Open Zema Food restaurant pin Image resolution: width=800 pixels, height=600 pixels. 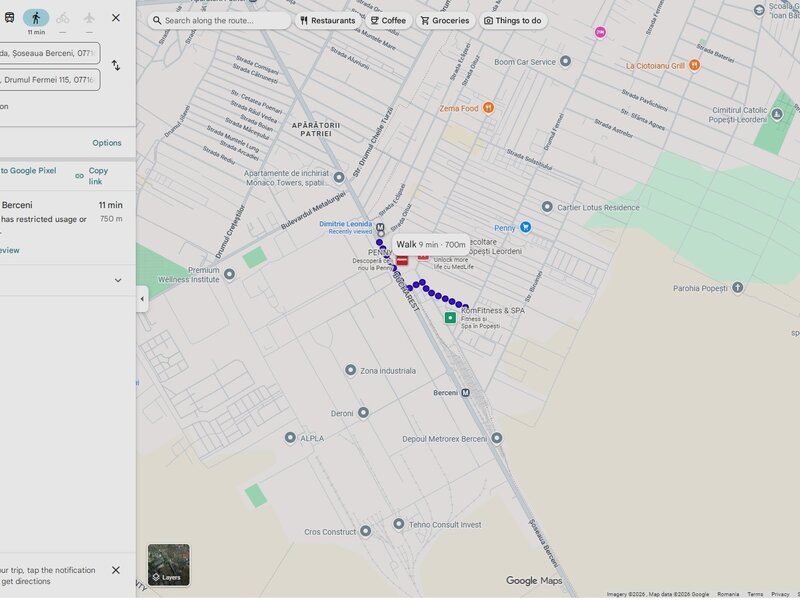(488, 108)
